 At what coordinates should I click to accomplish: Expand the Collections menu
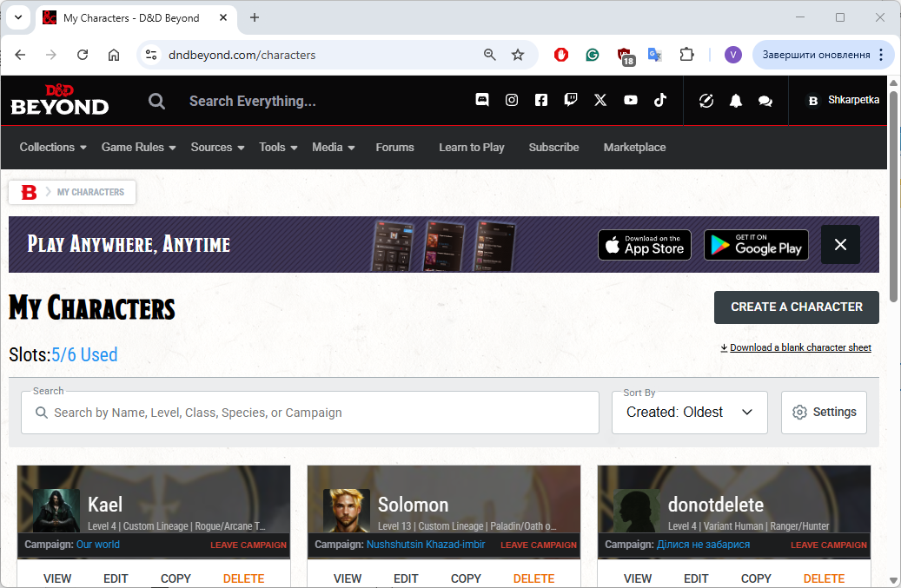(53, 147)
